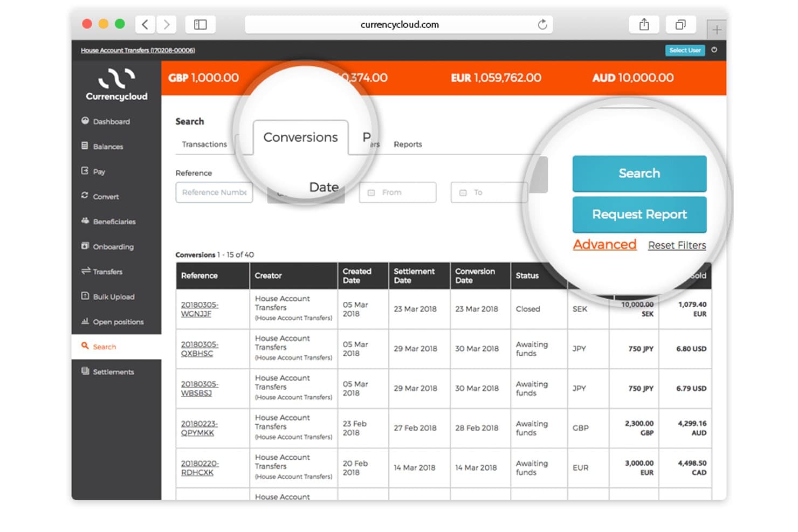The width and height of the screenshot is (798, 532).
Task: Open Settlements section
Action: [x=108, y=371]
